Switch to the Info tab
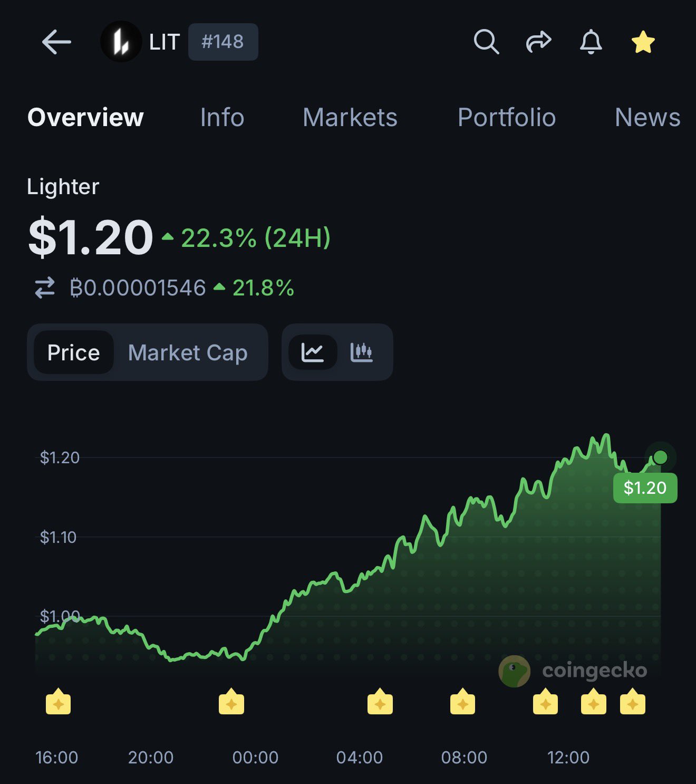Image resolution: width=696 pixels, height=784 pixels. pos(222,117)
